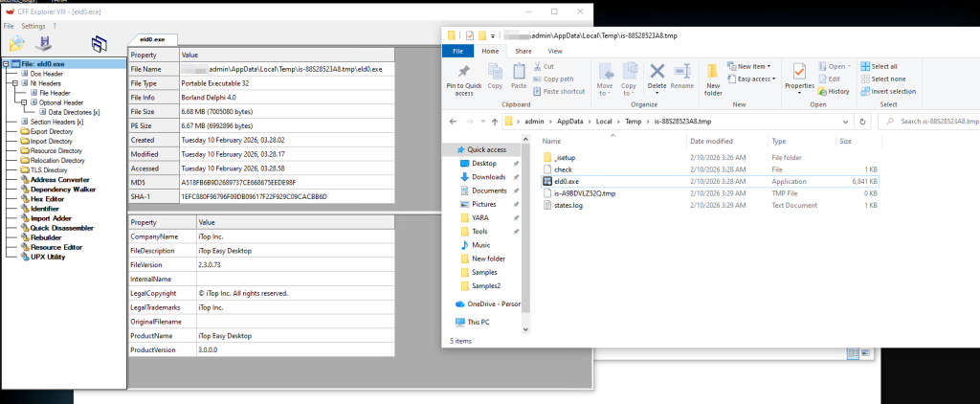Click Invert selection in ribbon
The height and width of the screenshot is (404, 980).
pyautogui.click(x=888, y=91)
